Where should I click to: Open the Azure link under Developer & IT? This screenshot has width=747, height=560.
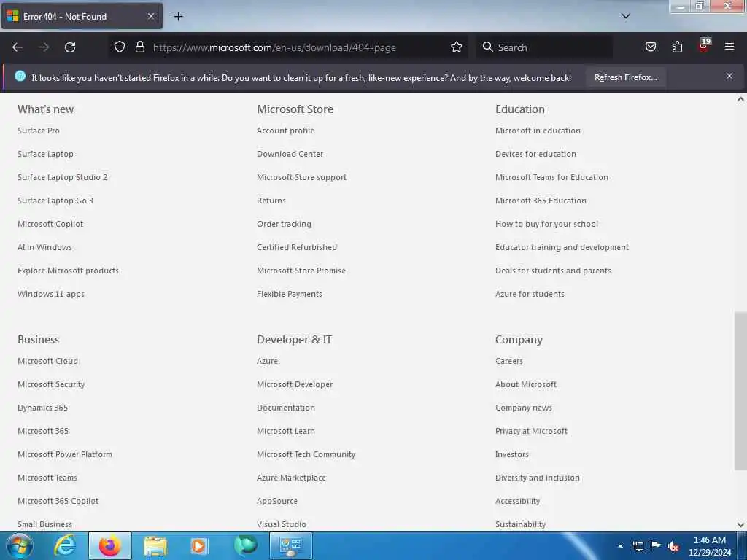(267, 361)
